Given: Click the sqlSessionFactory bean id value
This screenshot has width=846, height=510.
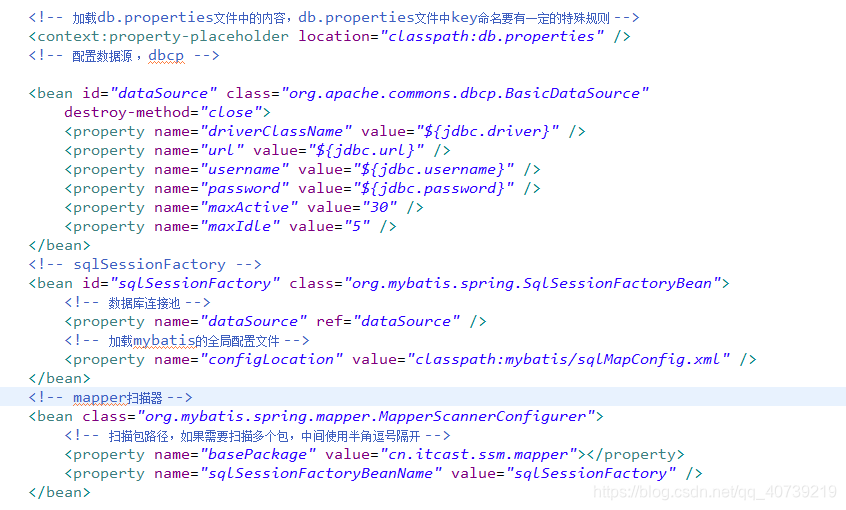Looking at the screenshot, I should click(x=195, y=283).
